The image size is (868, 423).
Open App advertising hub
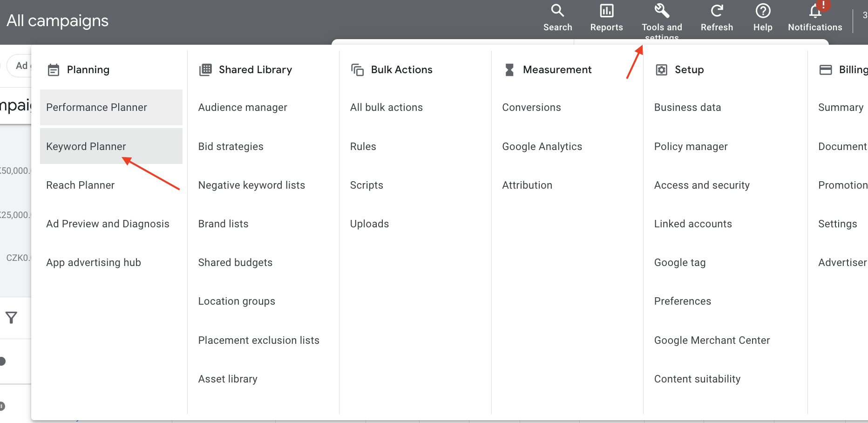point(93,263)
